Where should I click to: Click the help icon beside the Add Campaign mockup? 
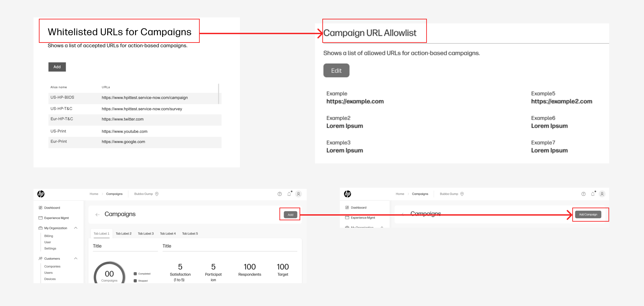click(583, 194)
